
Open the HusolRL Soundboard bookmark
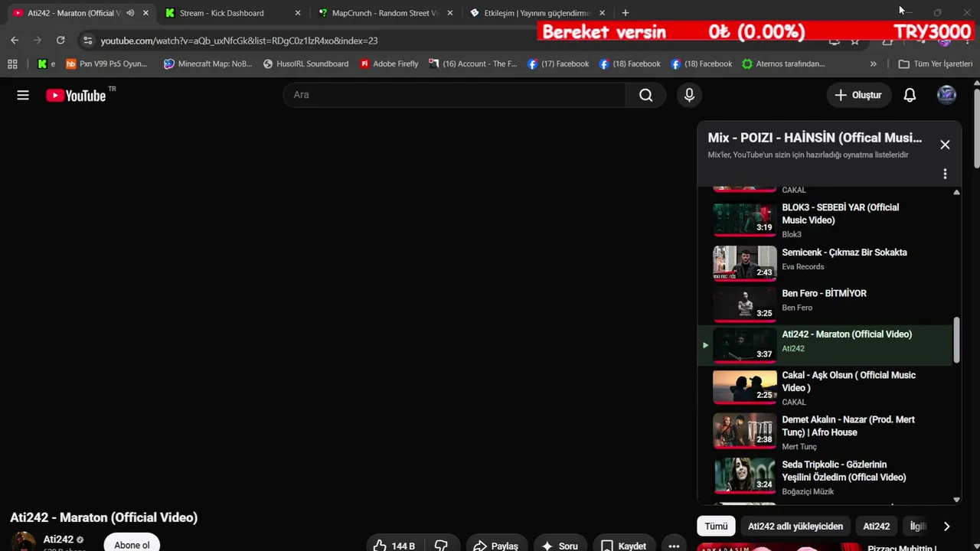tap(305, 64)
